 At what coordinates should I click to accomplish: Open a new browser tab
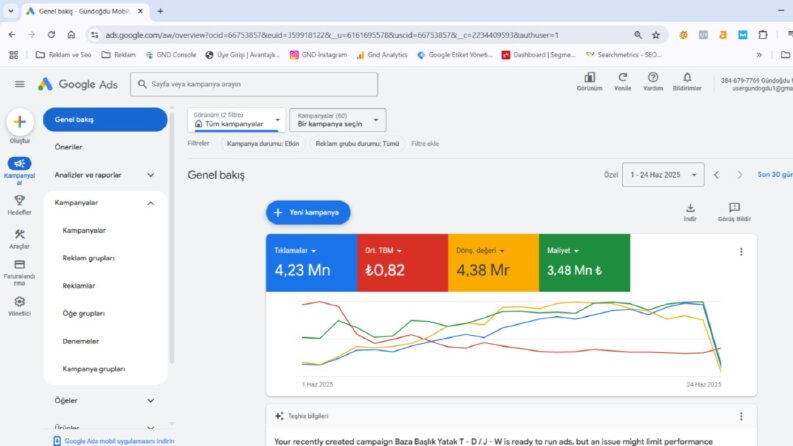click(160, 11)
